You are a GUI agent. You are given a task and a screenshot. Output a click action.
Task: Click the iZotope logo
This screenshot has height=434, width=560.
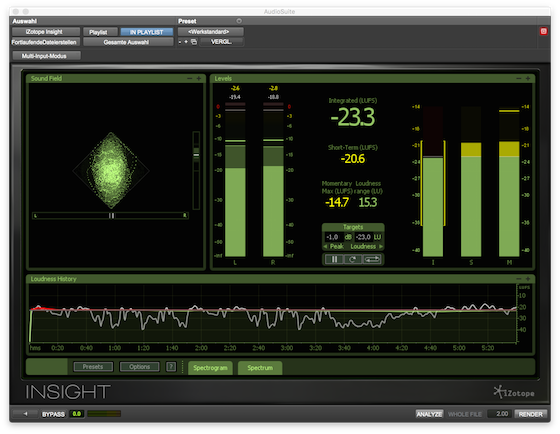coord(514,392)
